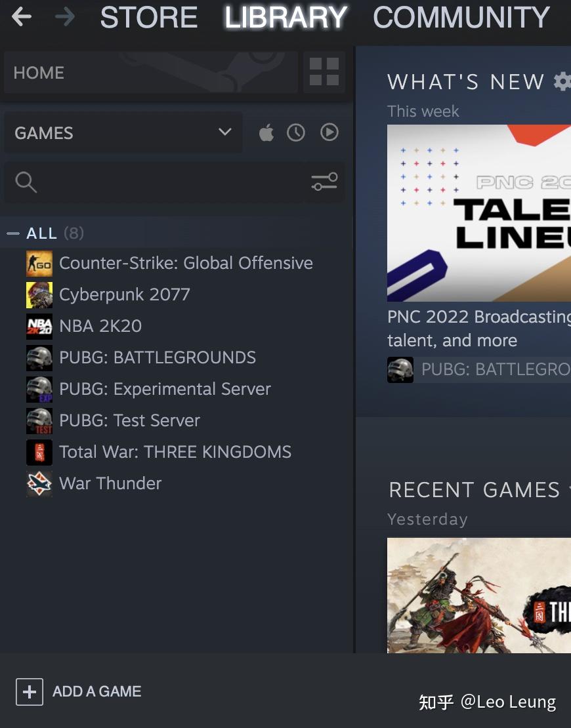Image resolution: width=571 pixels, height=728 pixels.
Task: Open the recent playtime filter
Action: [x=296, y=132]
